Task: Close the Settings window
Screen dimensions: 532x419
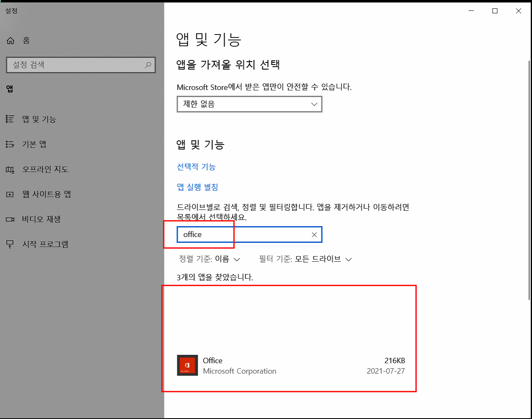Action: click(519, 11)
